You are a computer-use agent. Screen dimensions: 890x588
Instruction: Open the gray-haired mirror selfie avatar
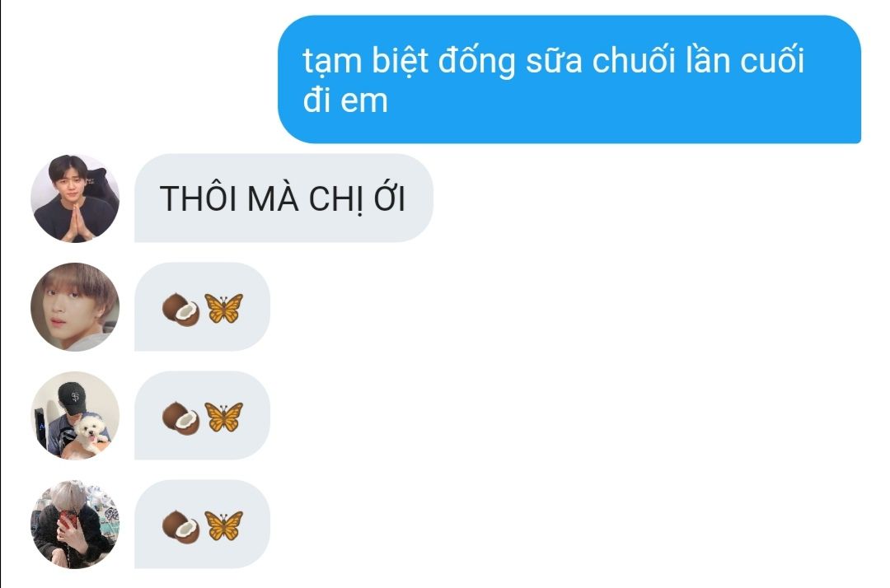point(75,525)
